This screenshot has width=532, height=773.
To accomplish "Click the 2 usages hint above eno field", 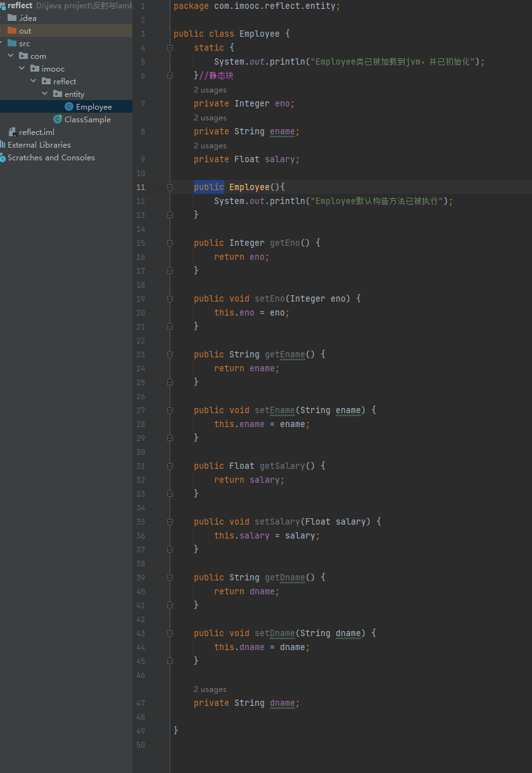I will pos(210,90).
